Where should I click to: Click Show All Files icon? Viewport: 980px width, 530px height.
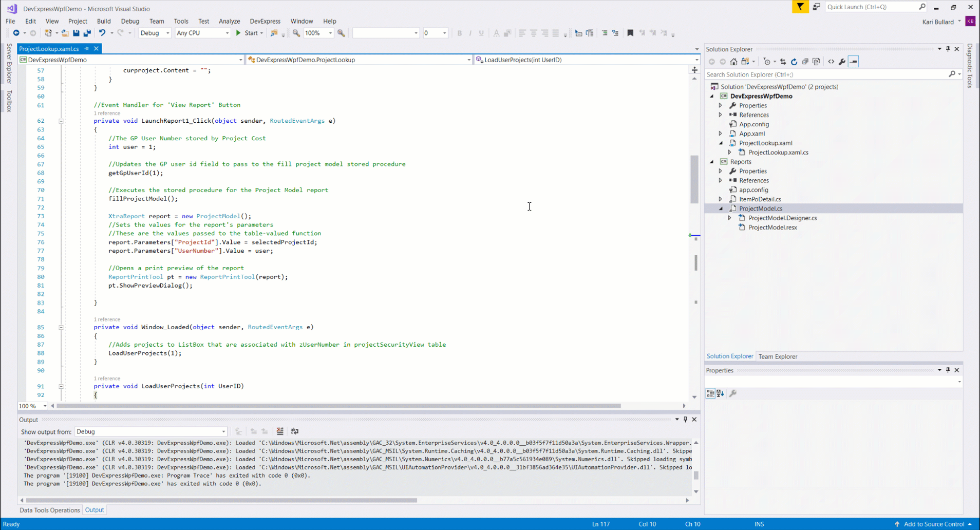(x=816, y=62)
